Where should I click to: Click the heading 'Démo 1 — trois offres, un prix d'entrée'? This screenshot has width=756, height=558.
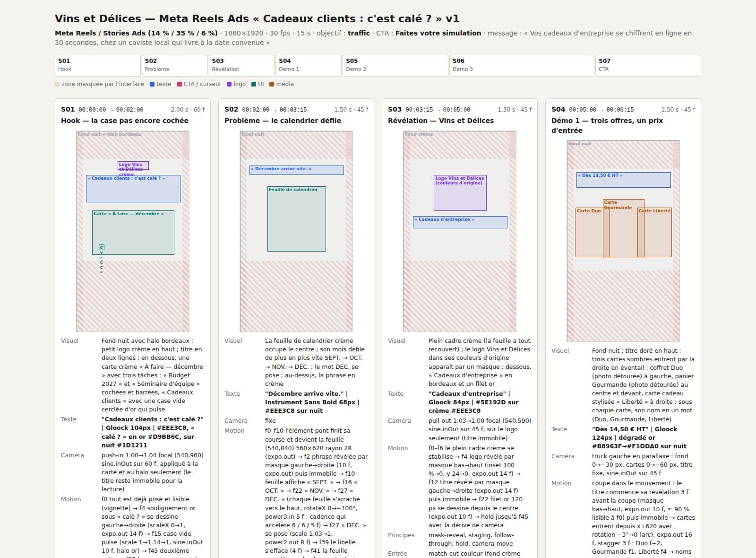(x=607, y=125)
